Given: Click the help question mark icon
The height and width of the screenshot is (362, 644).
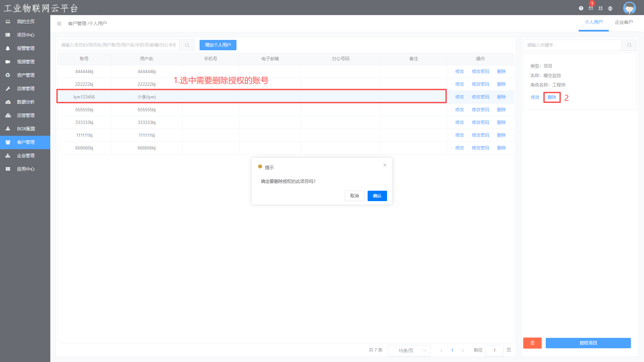Looking at the screenshot, I should (x=581, y=8).
